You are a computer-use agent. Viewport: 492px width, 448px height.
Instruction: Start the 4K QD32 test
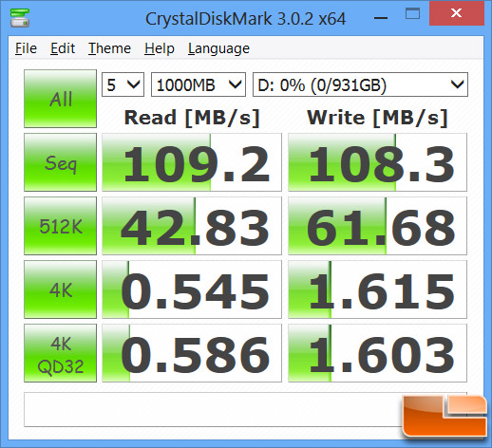tap(60, 353)
